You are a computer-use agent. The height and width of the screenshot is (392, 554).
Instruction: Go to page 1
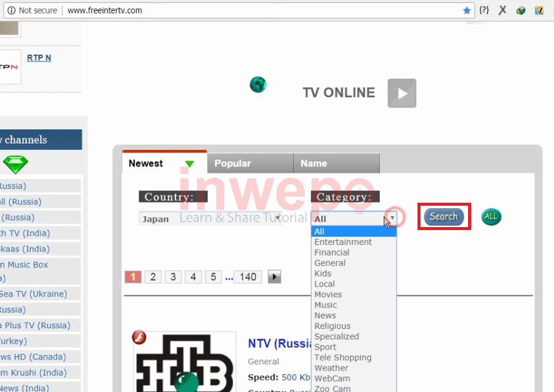pyautogui.click(x=133, y=277)
